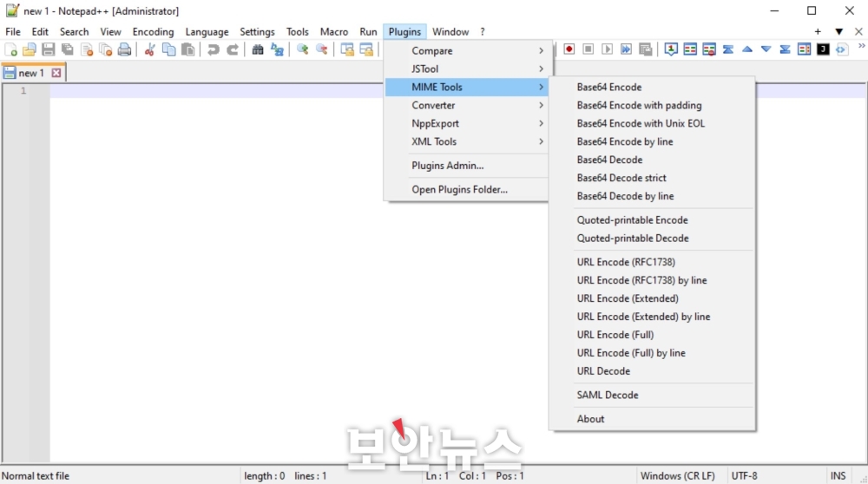868x484 pixels.
Task: Open the Macro menu
Action: tap(334, 31)
